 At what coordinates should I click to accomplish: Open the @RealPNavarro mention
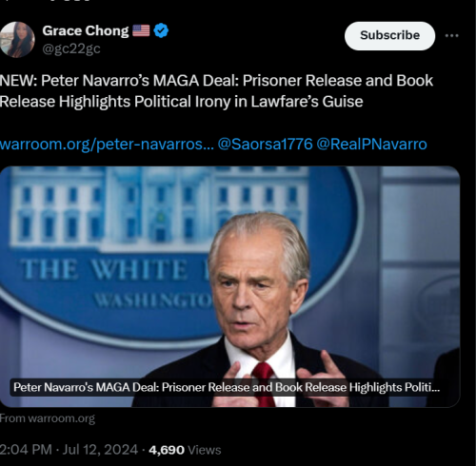(x=371, y=145)
